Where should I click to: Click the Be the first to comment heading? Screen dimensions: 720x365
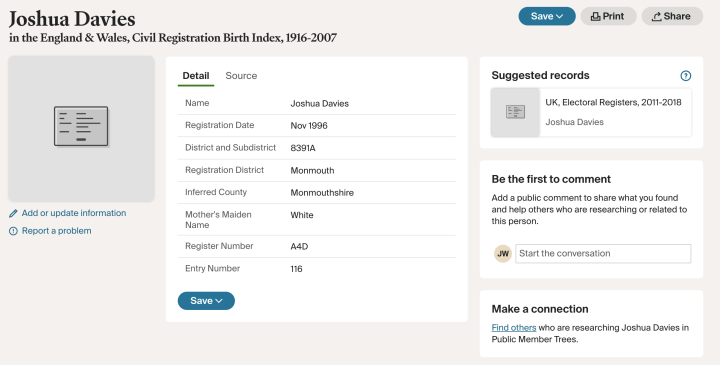(551, 179)
